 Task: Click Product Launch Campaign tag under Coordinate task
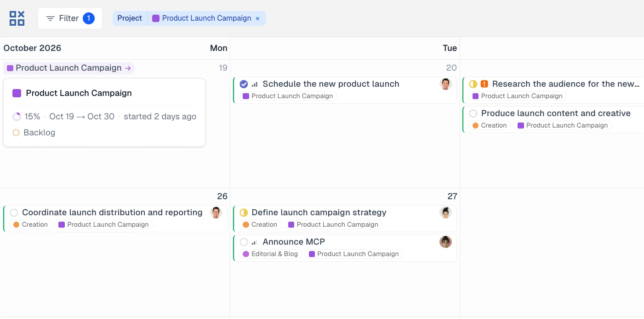(103, 224)
